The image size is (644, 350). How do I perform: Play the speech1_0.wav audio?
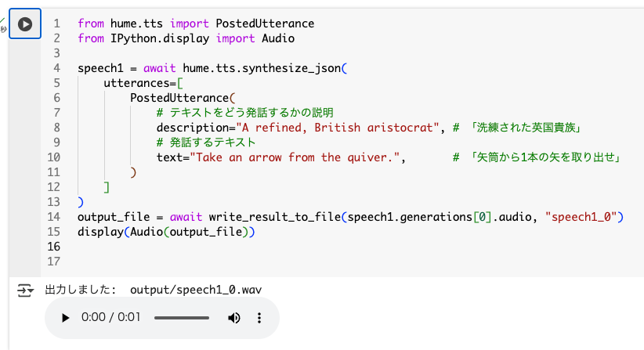(65, 318)
